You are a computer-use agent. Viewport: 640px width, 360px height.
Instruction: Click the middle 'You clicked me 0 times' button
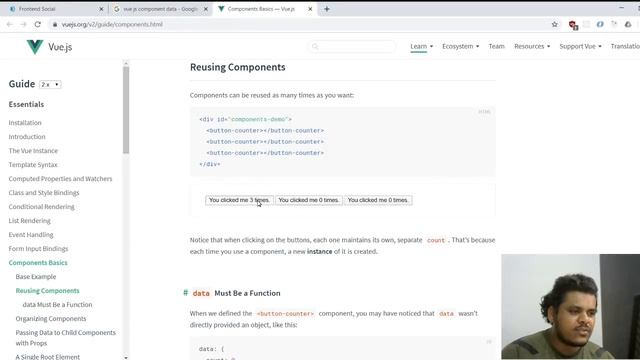click(309, 200)
